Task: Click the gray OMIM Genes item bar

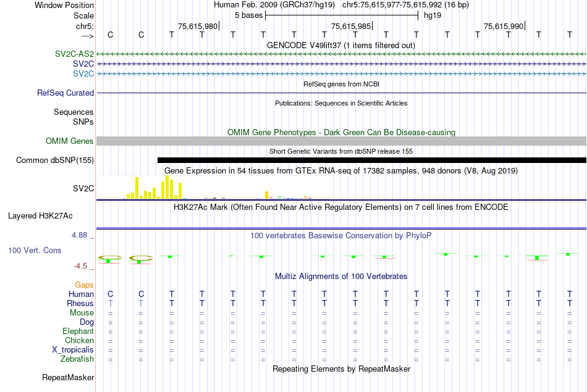Action: pos(342,141)
